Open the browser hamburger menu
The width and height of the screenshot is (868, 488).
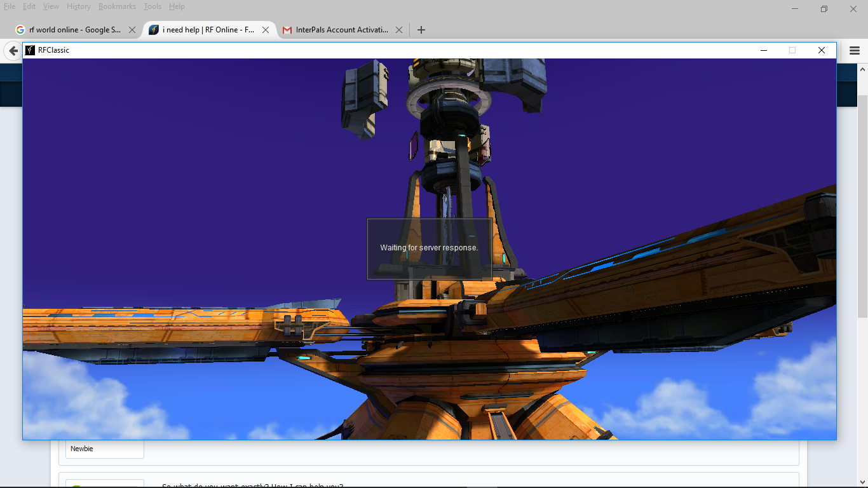click(x=855, y=51)
